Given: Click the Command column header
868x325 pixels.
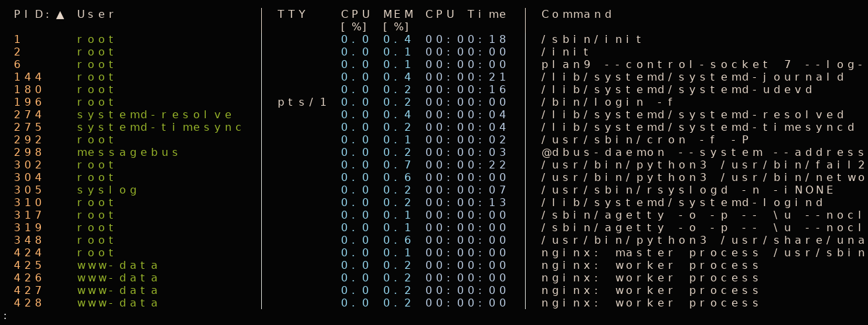Looking at the screenshot, I should point(576,14).
